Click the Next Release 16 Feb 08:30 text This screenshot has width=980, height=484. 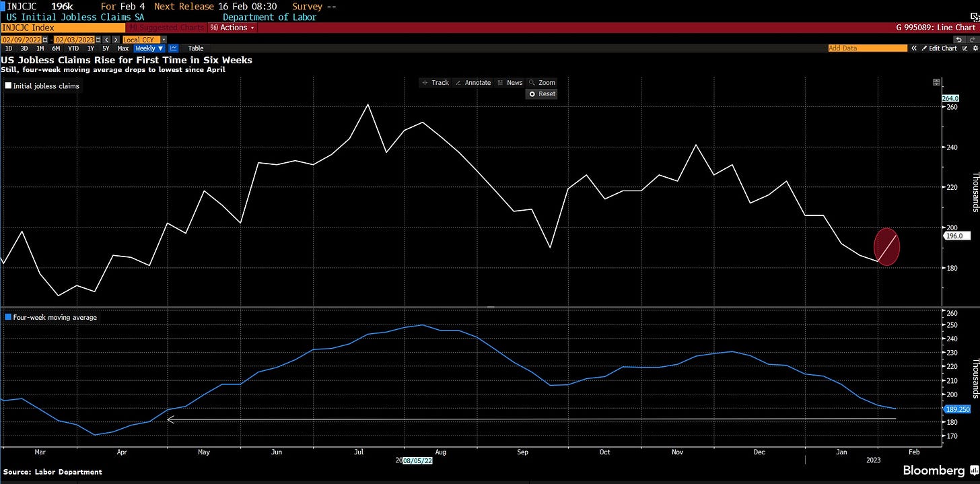pos(215,6)
